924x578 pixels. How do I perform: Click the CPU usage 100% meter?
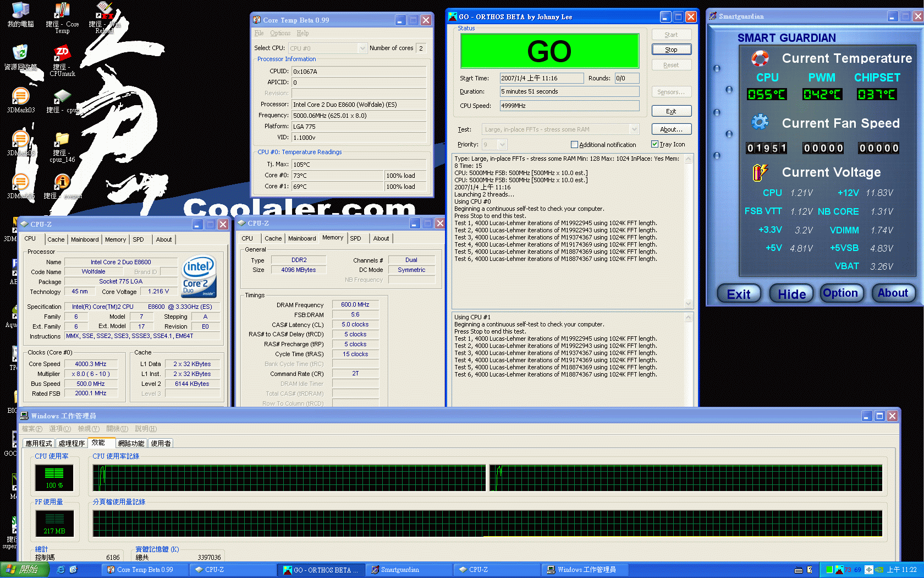[x=54, y=478]
